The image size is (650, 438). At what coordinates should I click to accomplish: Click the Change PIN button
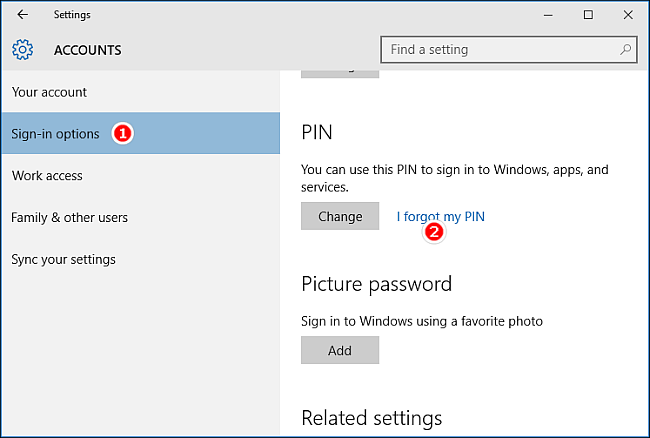[340, 216]
